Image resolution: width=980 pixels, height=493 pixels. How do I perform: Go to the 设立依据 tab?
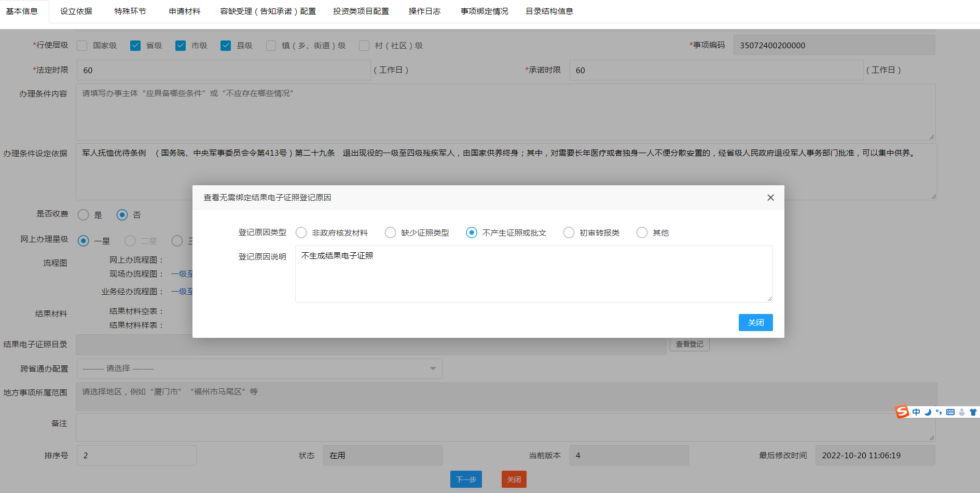(x=76, y=11)
